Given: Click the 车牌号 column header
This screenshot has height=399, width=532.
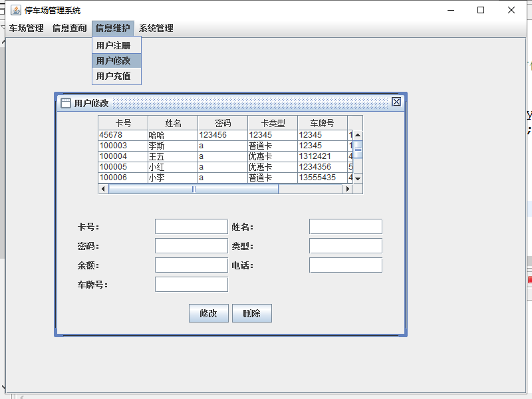Looking at the screenshot, I should coord(323,123).
